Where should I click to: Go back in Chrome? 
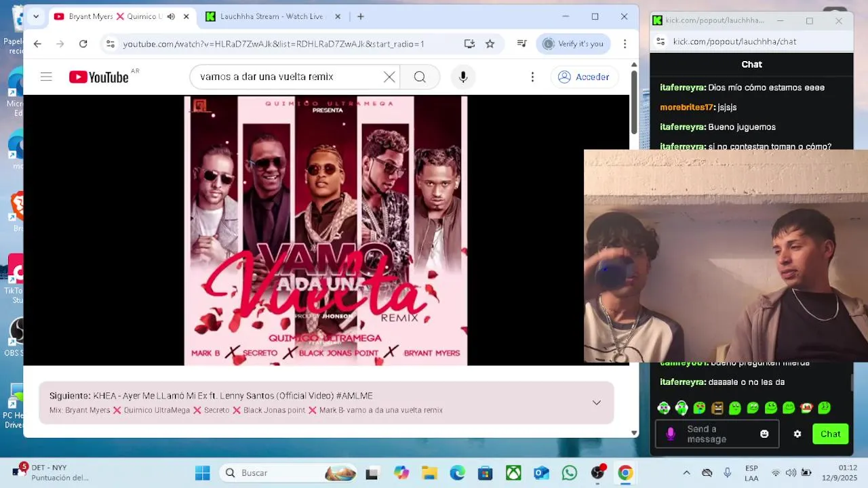click(x=37, y=43)
